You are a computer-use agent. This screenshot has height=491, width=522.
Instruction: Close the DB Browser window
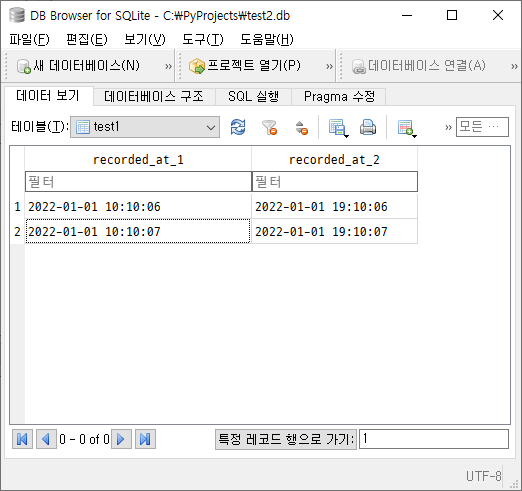point(498,15)
